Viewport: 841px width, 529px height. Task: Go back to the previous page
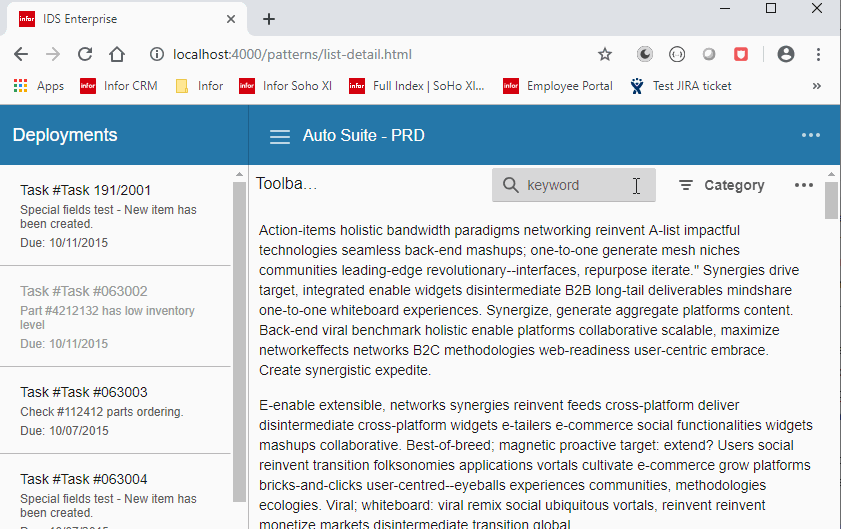coord(21,54)
